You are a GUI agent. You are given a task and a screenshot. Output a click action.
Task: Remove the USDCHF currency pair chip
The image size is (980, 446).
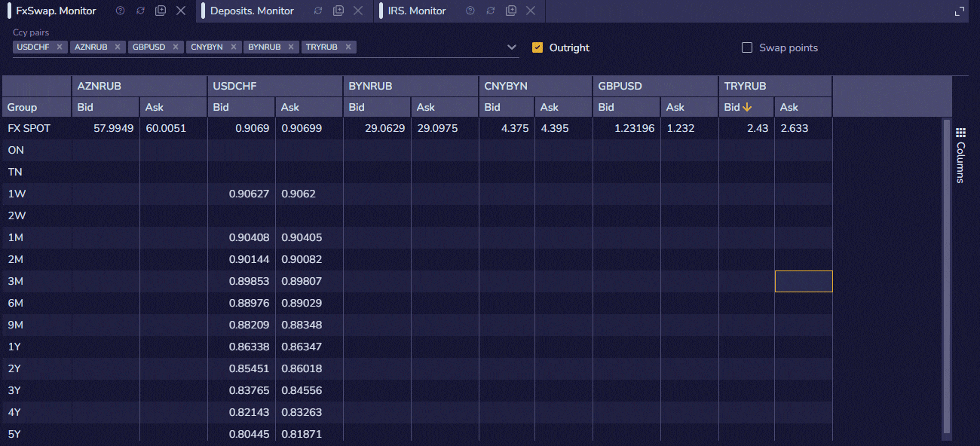(x=60, y=47)
